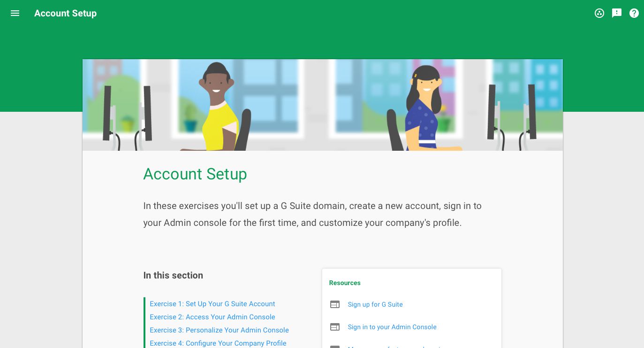Click the green Account Setup page heading

click(x=195, y=174)
